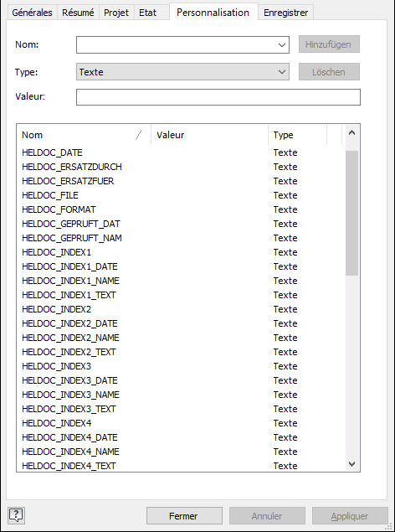Click the scrollbar down arrow
Image resolution: width=395 pixels, height=532 pixels.
tap(351, 463)
